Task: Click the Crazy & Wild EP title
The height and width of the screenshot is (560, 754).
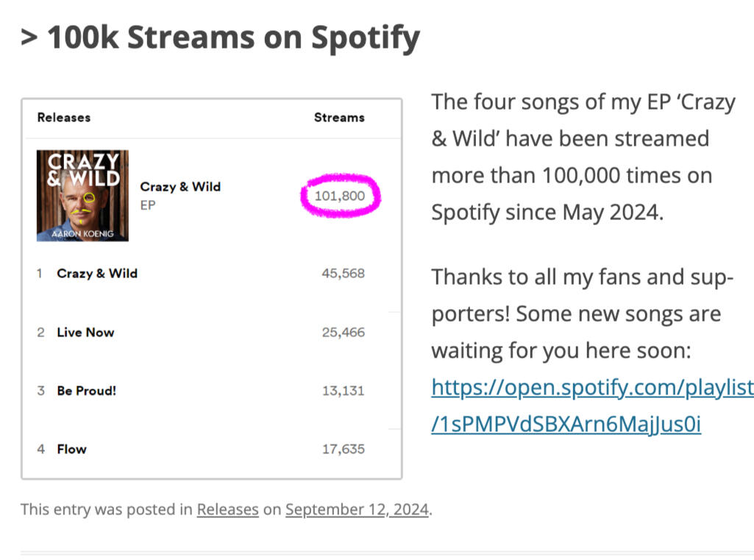Action: (180, 187)
